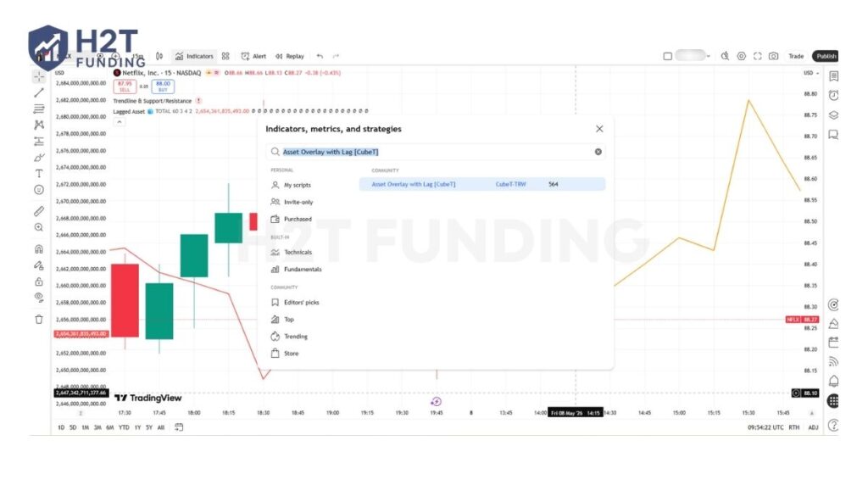Open Fundamentals category
This screenshot has width=868, height=485.
[296, 270]
